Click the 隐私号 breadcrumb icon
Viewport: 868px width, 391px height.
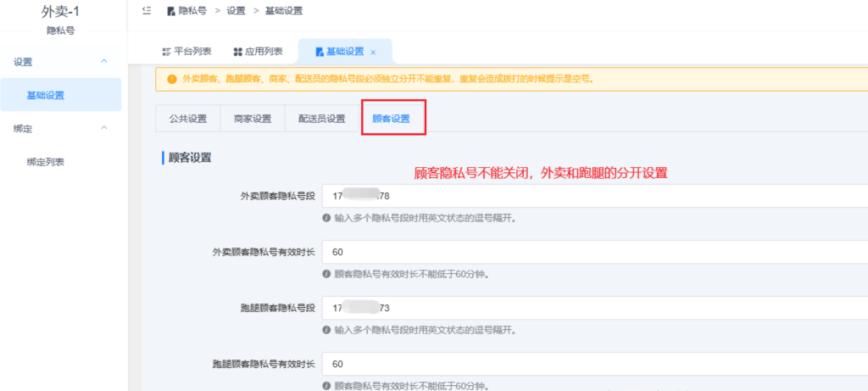[171, 11]
